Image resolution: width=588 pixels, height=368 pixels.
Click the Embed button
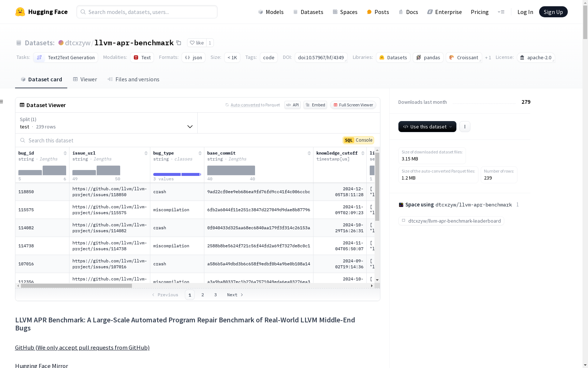pyautogui.click(x=315, y=105)
